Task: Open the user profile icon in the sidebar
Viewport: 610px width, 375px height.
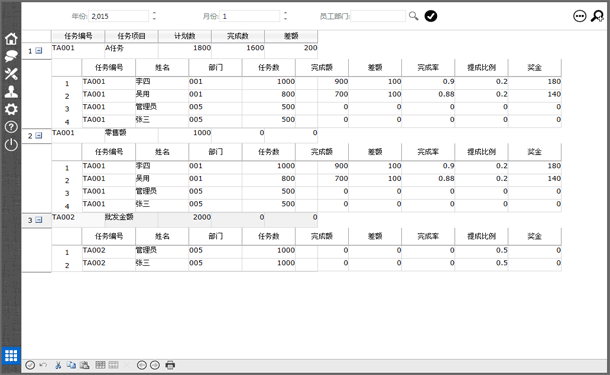Action: pos(11,91)
